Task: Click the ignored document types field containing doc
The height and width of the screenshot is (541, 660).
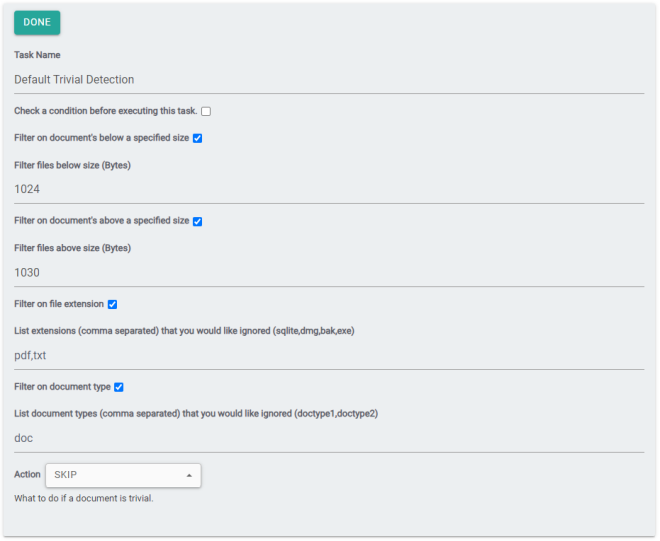Action: 328,438
